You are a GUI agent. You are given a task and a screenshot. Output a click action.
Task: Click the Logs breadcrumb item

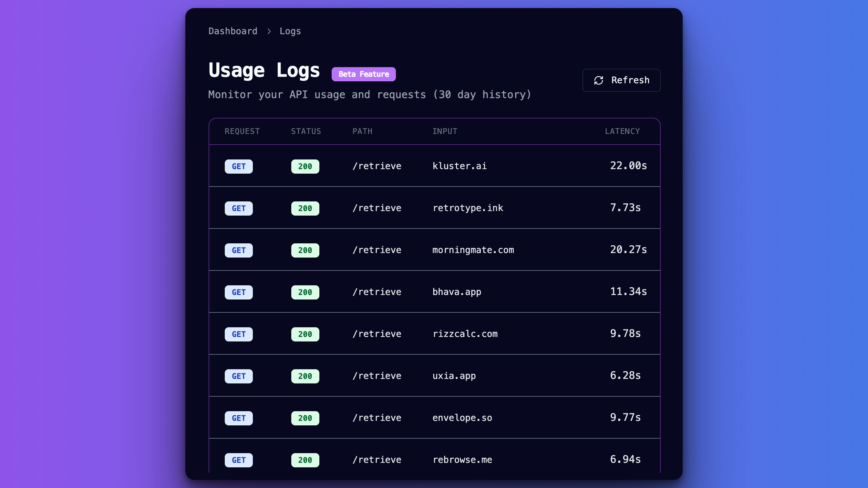290,31
